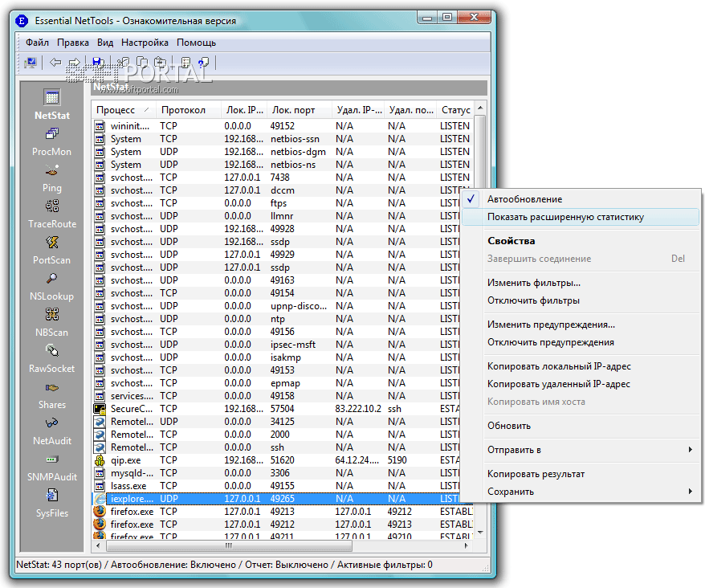Select Отключить фильтры in the context menu
The height and width of the screenshot is (588, 705).
581,300
